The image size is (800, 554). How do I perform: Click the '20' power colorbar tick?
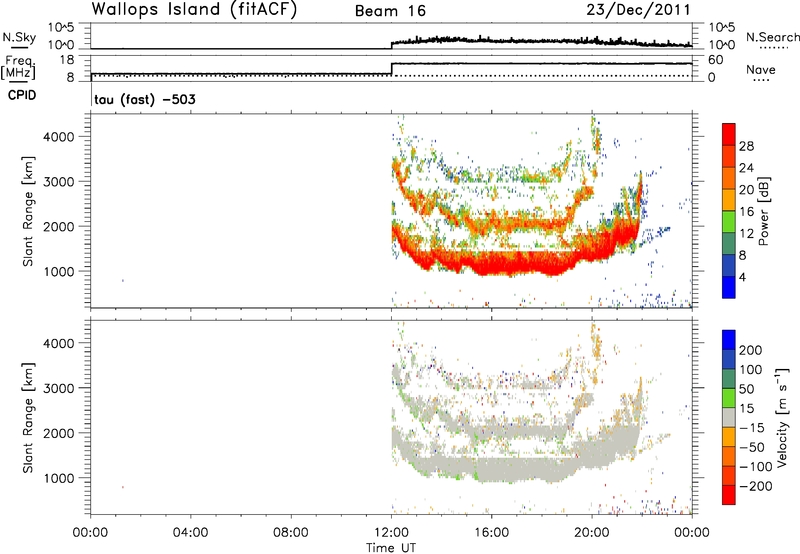point(746,190)
